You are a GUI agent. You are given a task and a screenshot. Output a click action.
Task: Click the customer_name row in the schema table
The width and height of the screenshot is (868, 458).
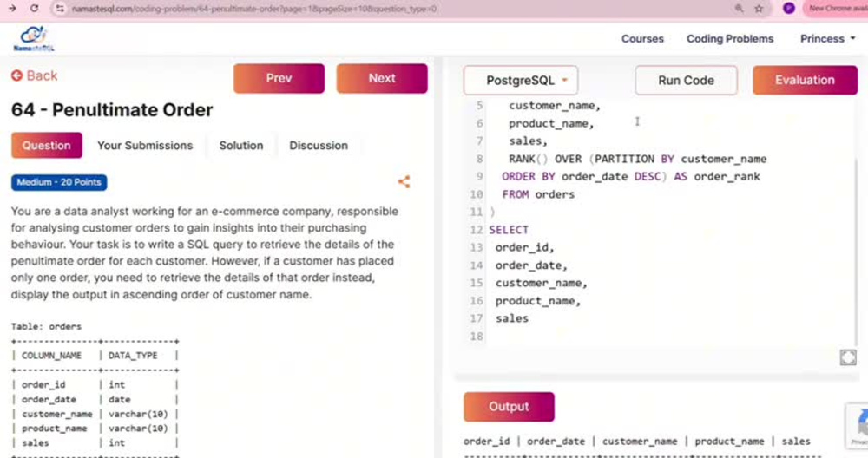(x=95, y=414)
